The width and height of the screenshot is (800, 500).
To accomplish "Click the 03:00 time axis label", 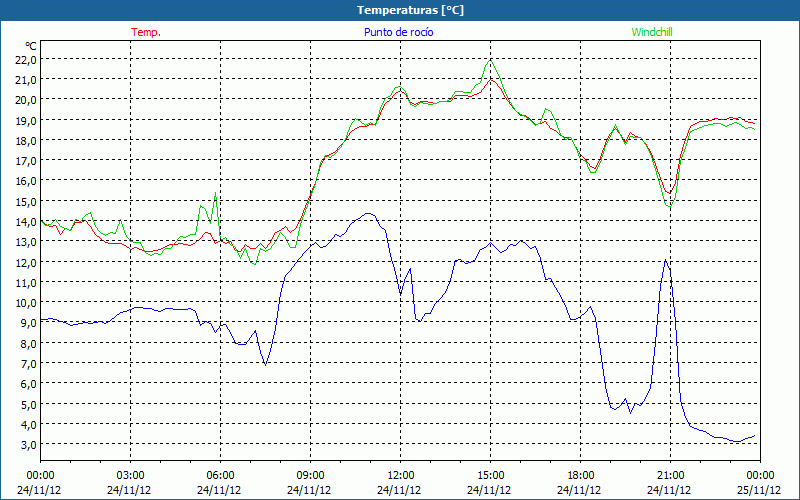I will tap(130, 476).
